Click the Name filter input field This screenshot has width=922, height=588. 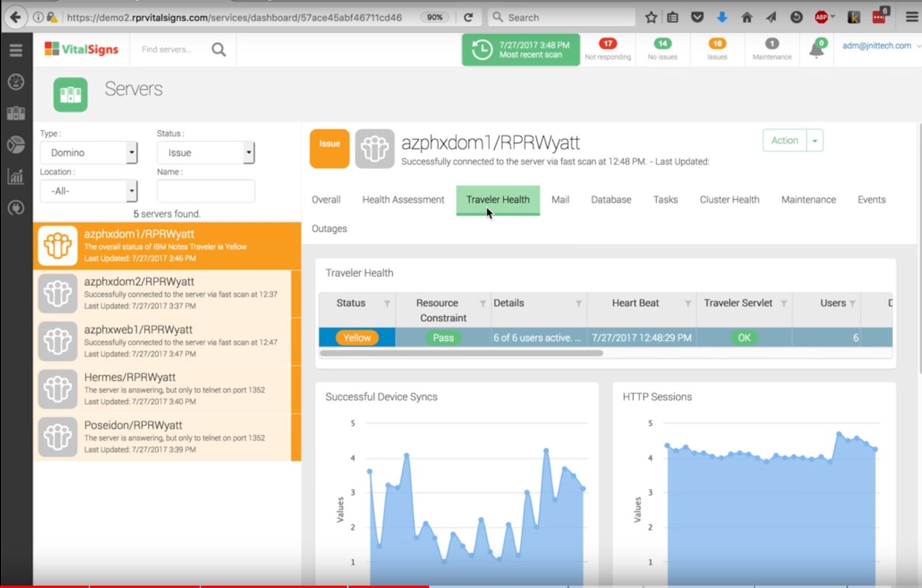pos(206,191)
